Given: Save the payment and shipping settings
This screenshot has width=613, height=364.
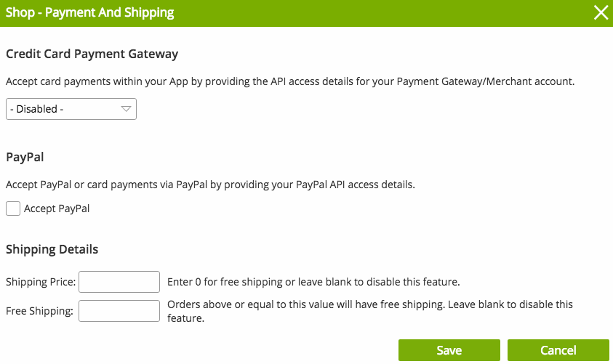Looking at the screenshot, I should pyautogui.click(x=449, y=350).
